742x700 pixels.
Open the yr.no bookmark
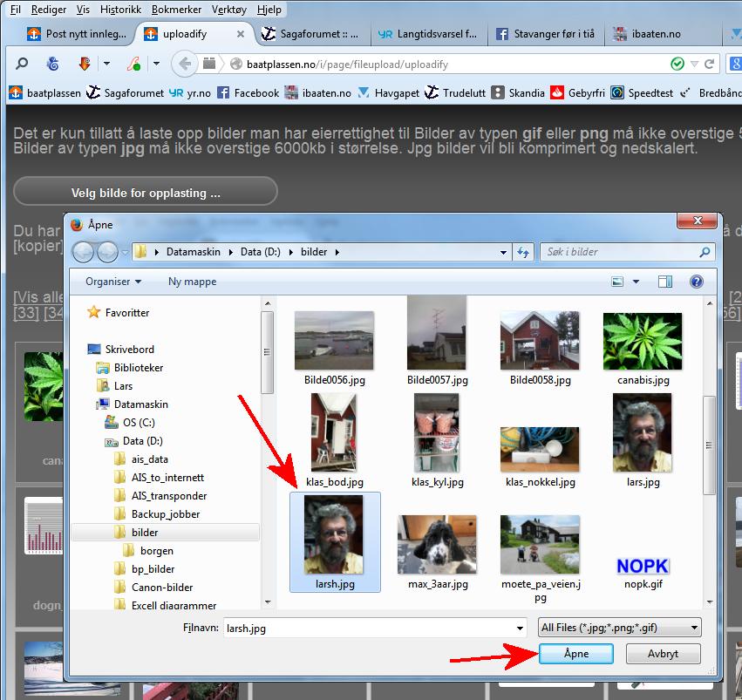coord(190,92)
